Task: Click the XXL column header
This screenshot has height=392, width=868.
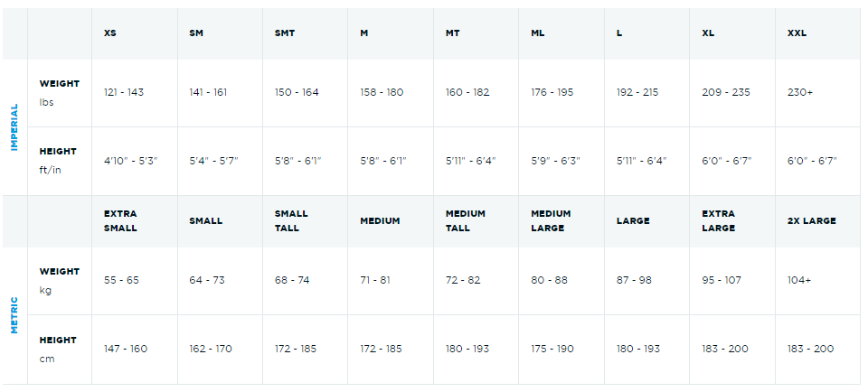Action: click(797, 33)
